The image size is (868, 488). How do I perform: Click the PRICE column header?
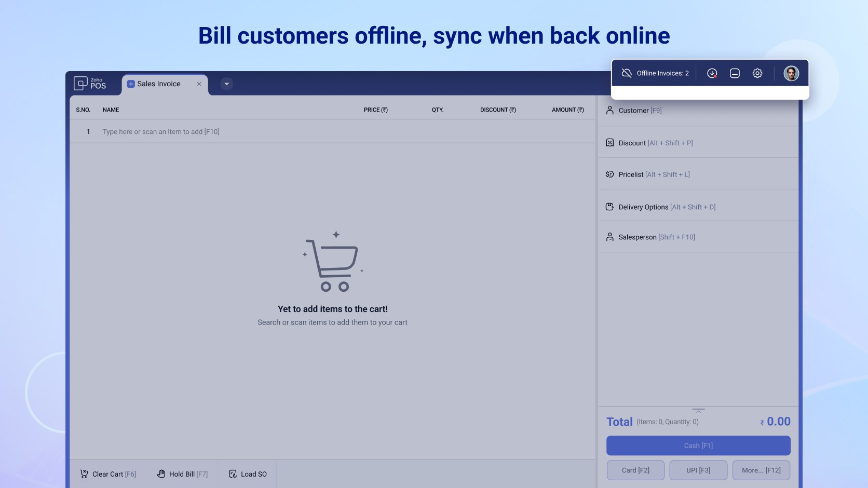coord(375,110)
